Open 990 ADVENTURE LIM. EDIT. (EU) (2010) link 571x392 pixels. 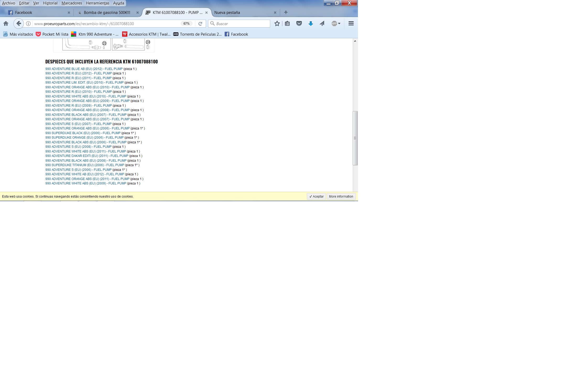tap(84, 83)
